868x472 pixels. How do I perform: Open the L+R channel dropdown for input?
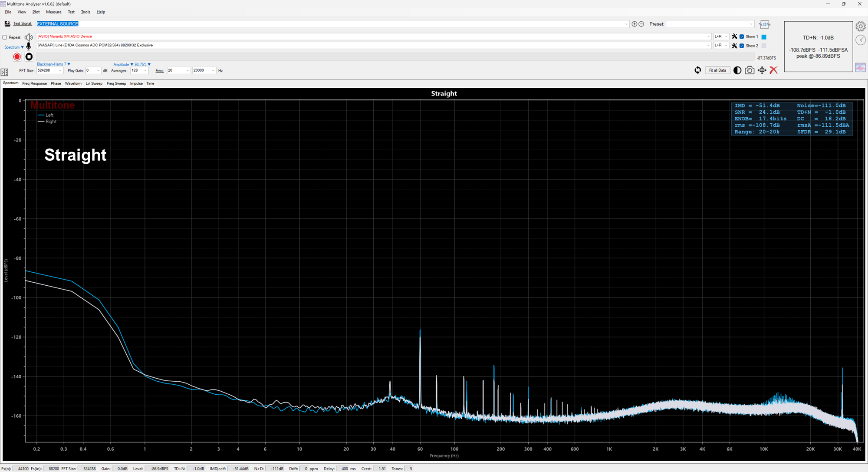coord(721,45)
